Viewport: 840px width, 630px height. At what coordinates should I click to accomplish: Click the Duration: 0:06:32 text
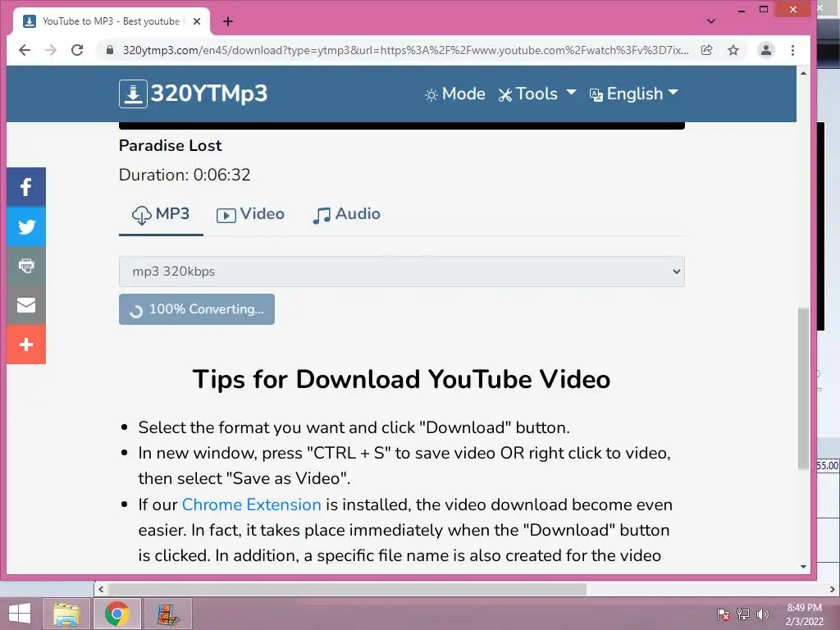185,176
